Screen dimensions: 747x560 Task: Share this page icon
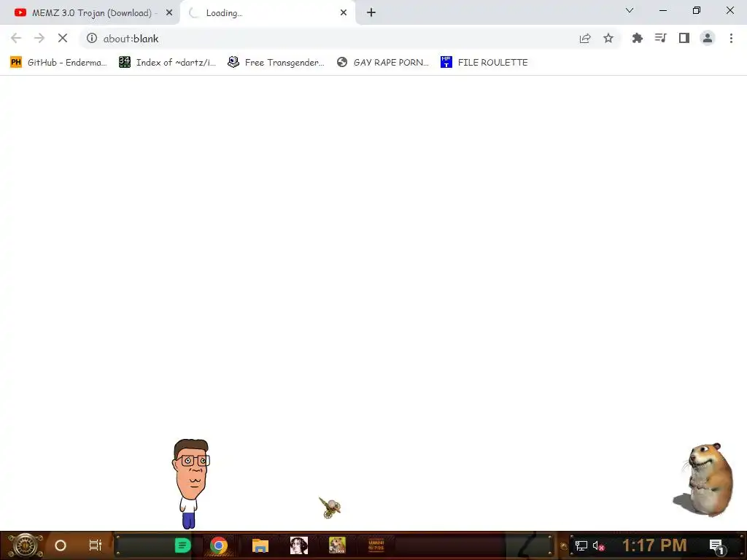pyautogui.click(x=585, y=38)
